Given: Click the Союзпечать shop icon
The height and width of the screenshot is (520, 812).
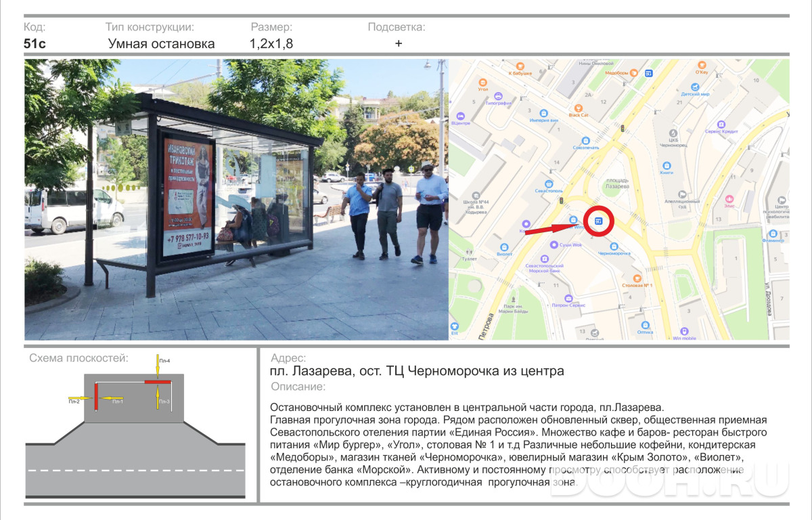Looking at the screenshot, I should (x=586, y=139).
